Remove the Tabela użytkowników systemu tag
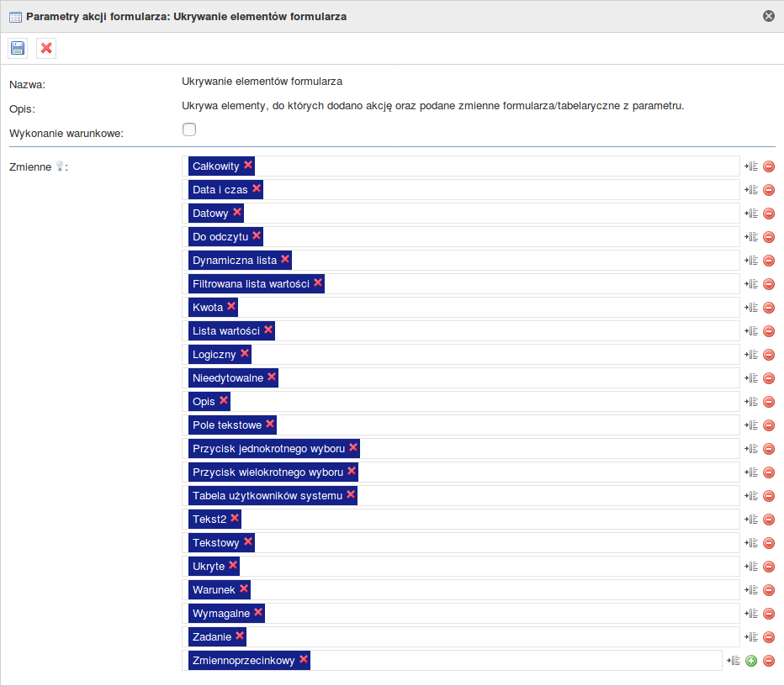784x686 pixels. point(351,494)
